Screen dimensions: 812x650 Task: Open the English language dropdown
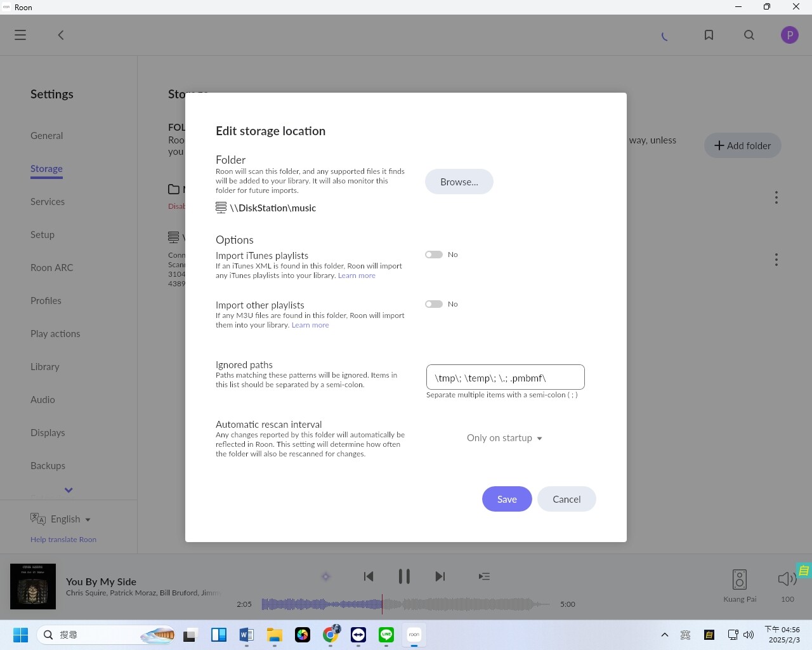[70, 519]
